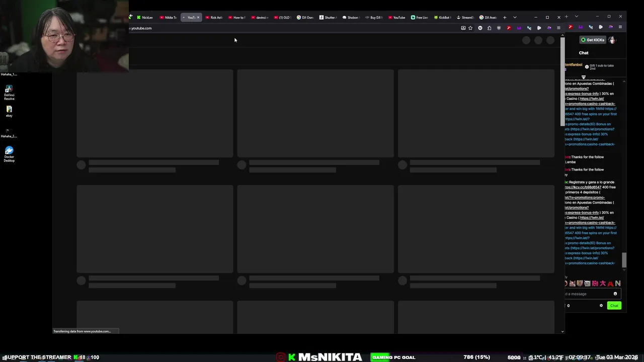Click the Instagram icon in stream overlay
644x362 pixels.
click(x=281, y=357)
